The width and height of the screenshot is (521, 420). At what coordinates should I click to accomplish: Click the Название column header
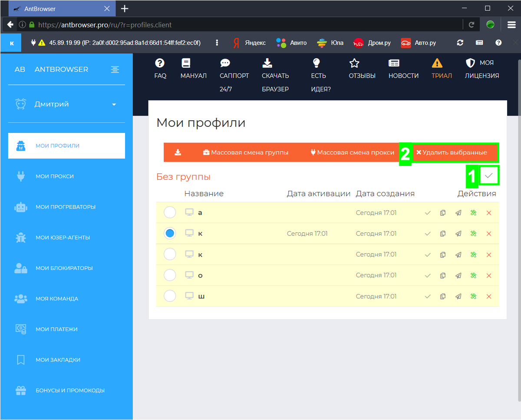click(204, 194)
